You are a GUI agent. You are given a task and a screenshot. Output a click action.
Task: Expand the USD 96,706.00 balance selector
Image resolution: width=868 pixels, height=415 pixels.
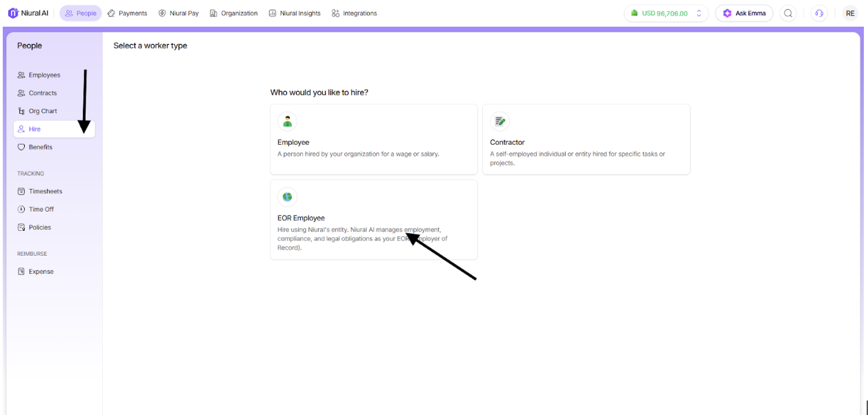pyautogui.click(x=665, y=13)
